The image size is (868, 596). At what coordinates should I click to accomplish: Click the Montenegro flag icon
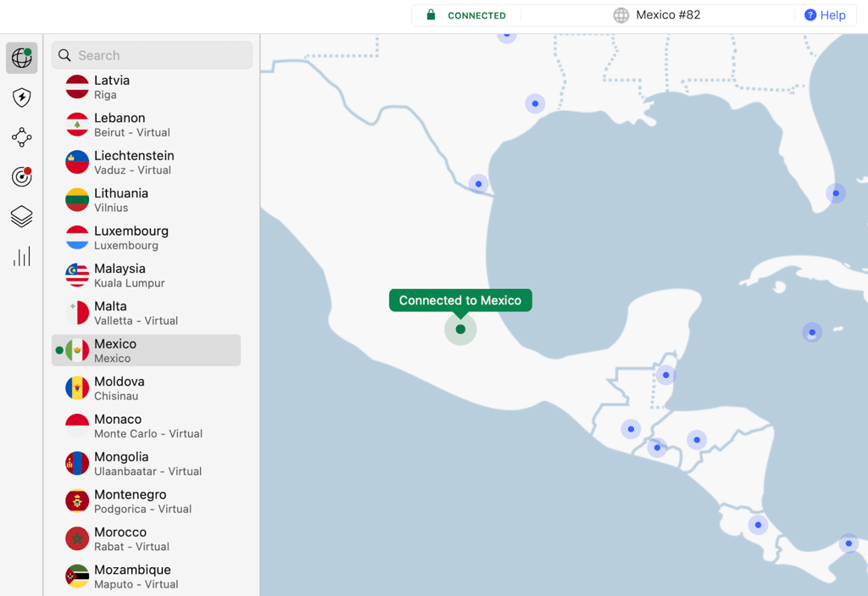click(x=77, y=501)
